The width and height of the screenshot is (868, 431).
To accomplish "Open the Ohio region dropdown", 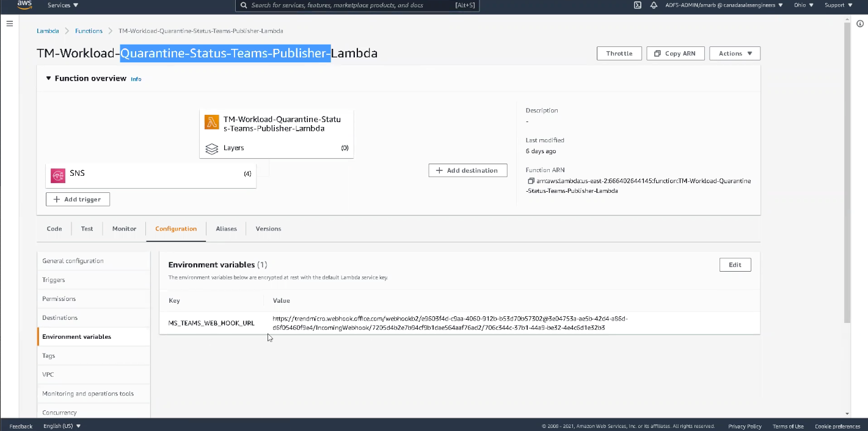I will click(803, 5).
